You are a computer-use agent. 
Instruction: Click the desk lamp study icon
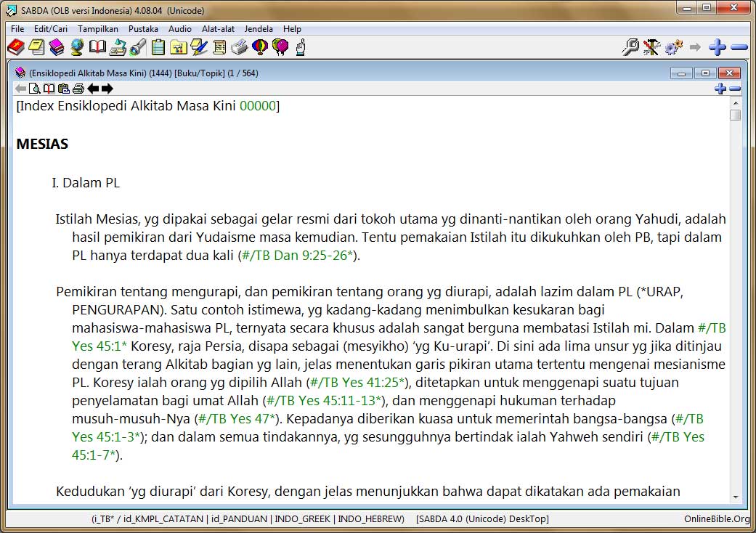[118, 47]
